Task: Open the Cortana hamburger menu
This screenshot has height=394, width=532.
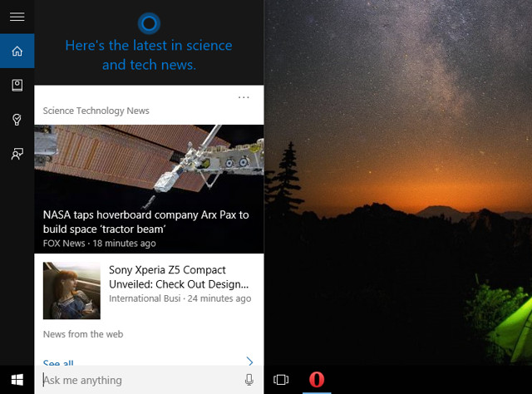Action: [x=17, y=17]
